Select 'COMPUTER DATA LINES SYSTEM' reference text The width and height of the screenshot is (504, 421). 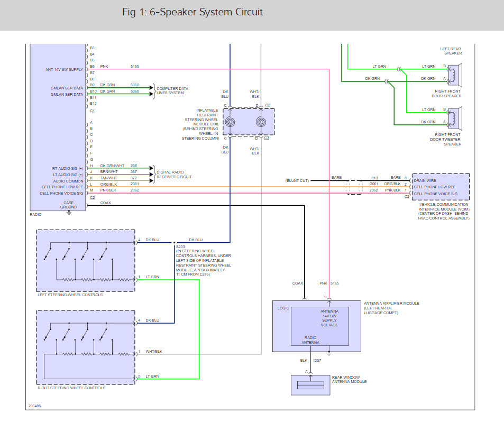coord(172,90)
